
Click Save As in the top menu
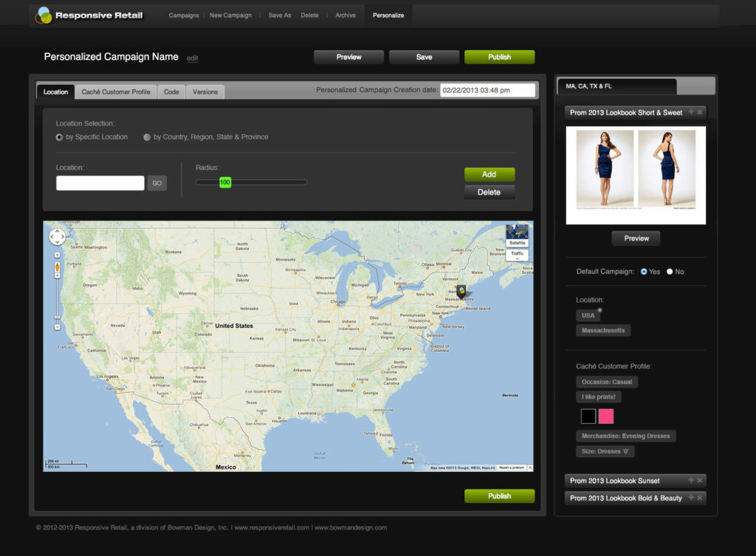(x=280, y=16)
